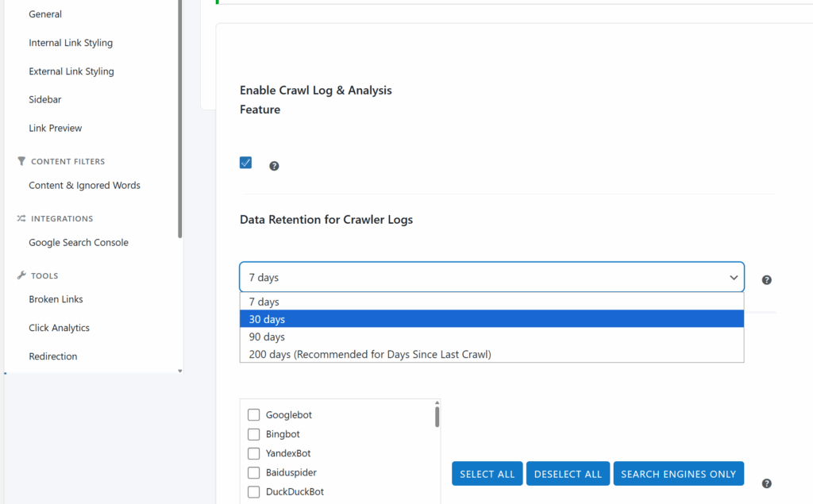Click the sidebar scroll down arrow
813x504 pixels.
[180, 371]
